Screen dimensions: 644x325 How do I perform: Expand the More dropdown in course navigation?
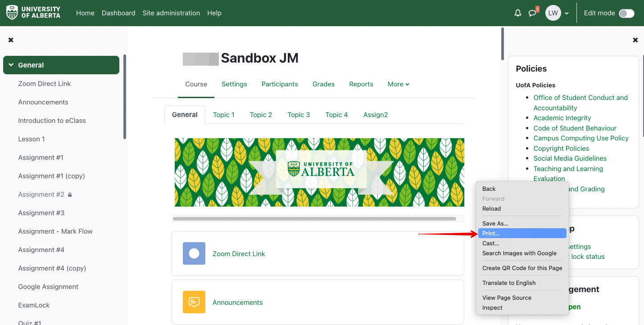click(x=398, y=84)
